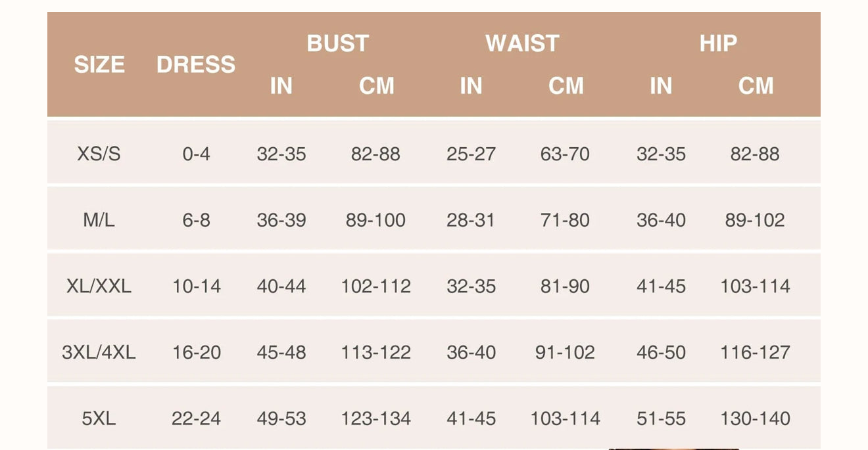This screenshot has height=450, width=868.
Task: Select bust 89-100 cm value
Action: pos(375,220)
